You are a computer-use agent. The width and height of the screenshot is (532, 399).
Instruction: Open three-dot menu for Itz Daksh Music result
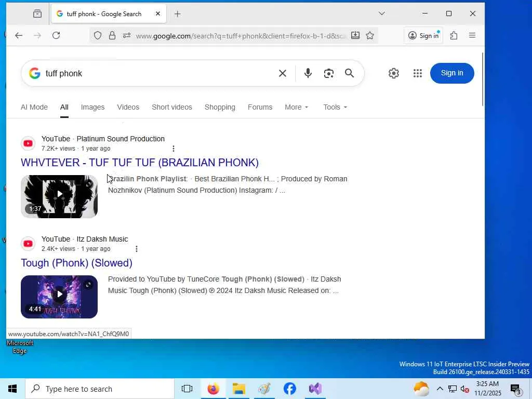click(x=137, y=249)
